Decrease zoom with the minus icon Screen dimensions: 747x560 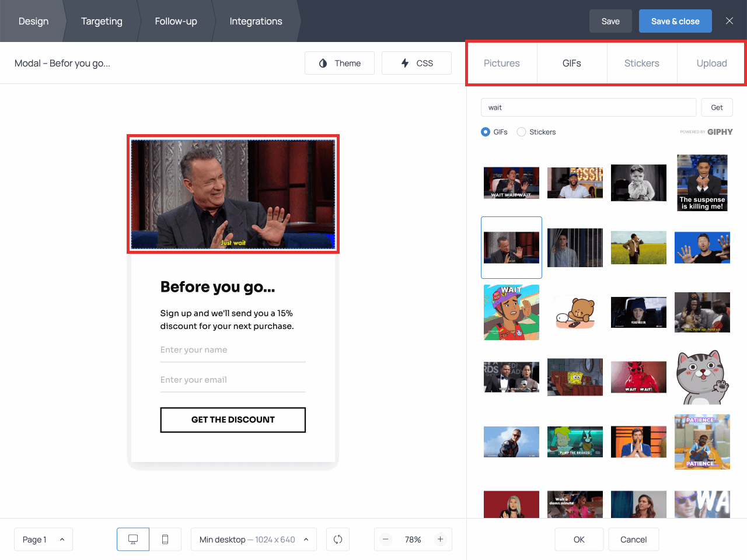(386, 540)
